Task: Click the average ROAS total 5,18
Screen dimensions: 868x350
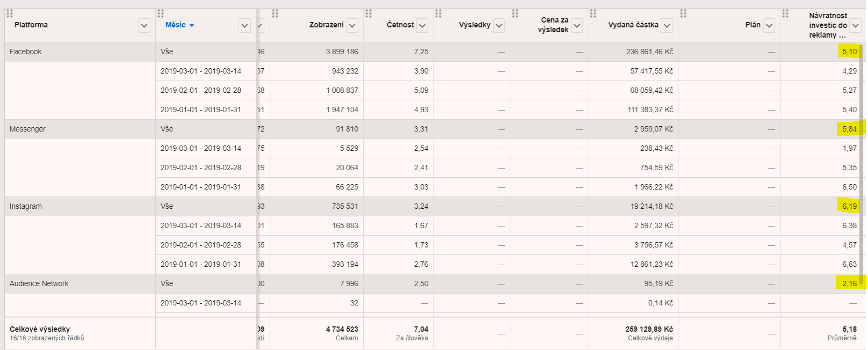Action: [x=849, y=329]
